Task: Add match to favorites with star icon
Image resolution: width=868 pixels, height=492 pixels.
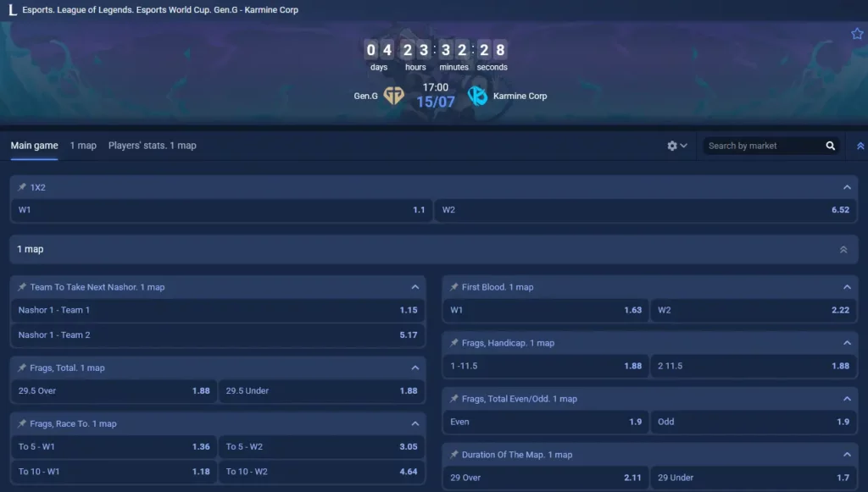Action: (857, 34)
